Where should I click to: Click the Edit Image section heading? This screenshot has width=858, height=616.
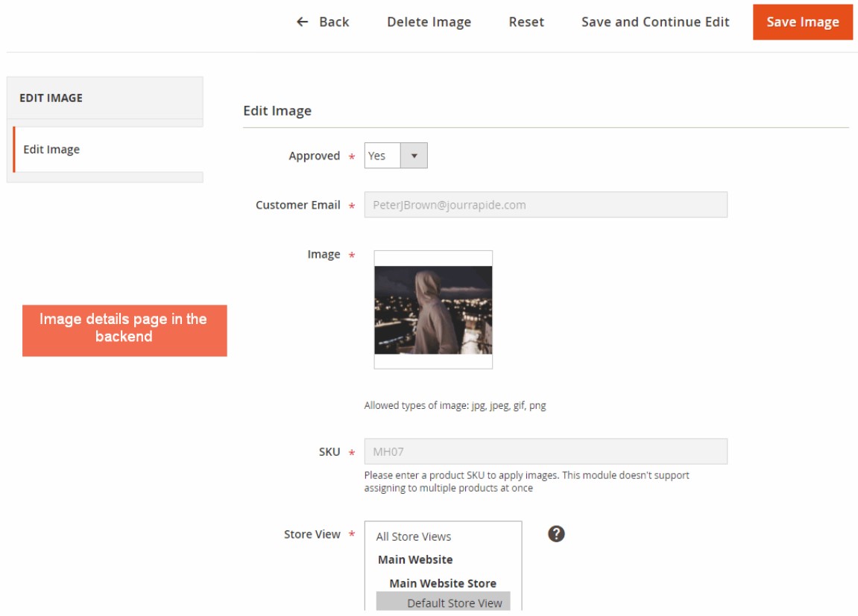pyautogui.click(x=277, y=111)
